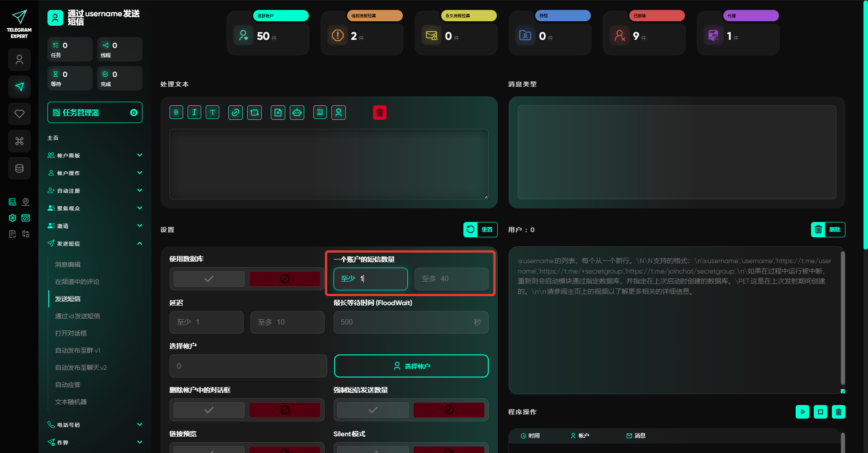This screenshot has height=453, width=868.
Task: Open 通过id发送短信 submenu item
Action: pyautogui.click(x=78, y=316)
